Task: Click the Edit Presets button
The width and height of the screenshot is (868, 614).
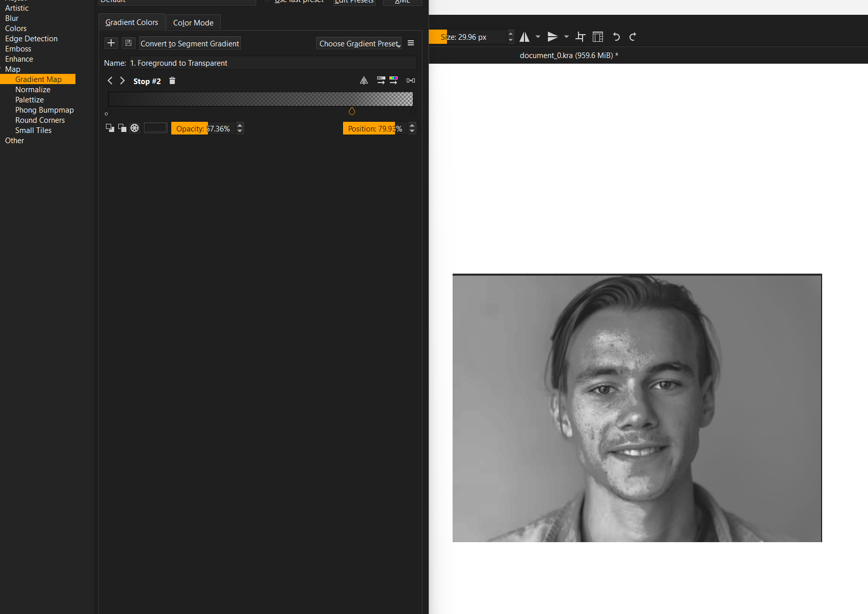Action: pos(354,2)
